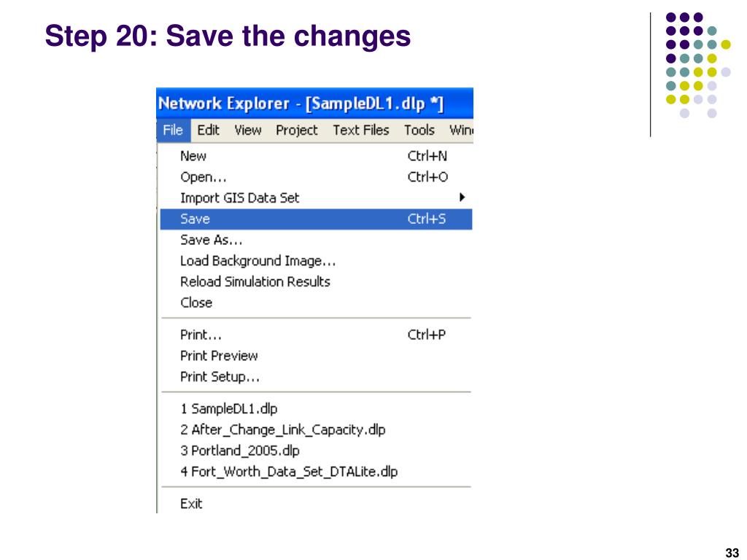747x560 pixels.
Task: Expand the Import GIS Data Set submenu arrow
Action: click(462, 197)
